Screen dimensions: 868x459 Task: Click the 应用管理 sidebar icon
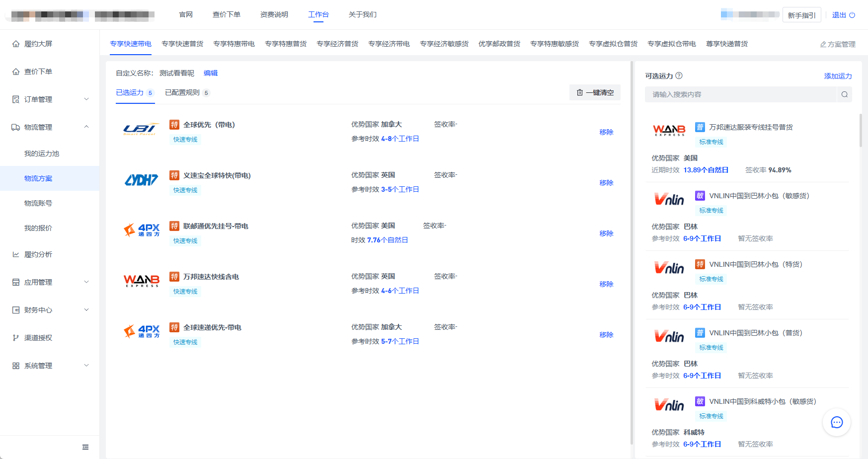coord(16,282)
